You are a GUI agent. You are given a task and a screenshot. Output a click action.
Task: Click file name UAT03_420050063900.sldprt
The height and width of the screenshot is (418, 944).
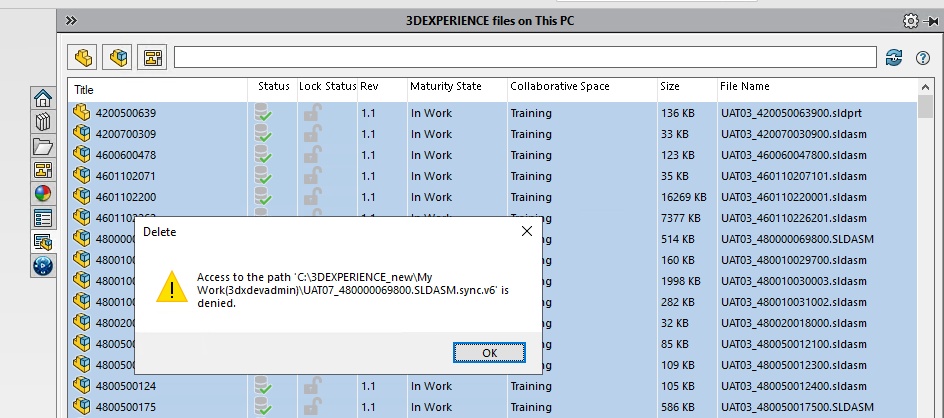(793, 113)
